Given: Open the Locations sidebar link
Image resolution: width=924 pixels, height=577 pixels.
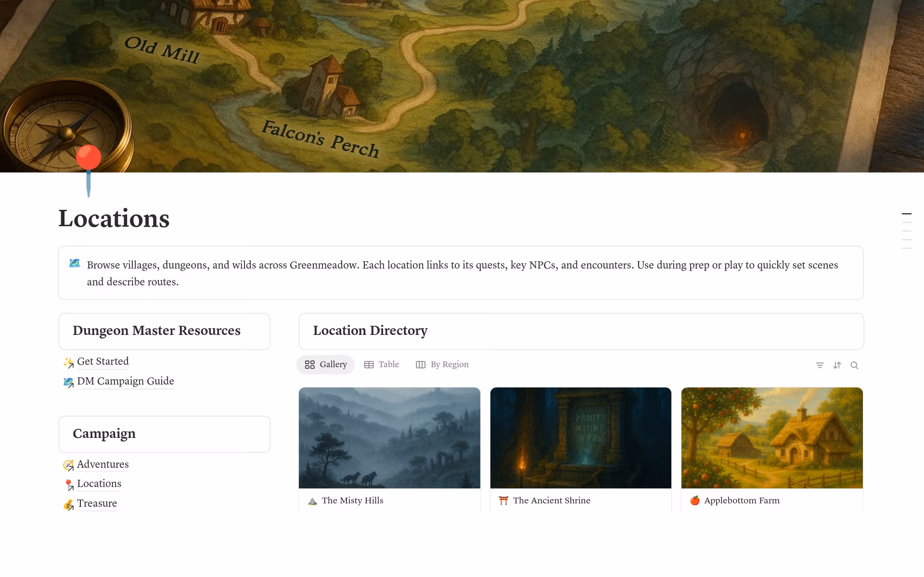Looking at the screenshot, I should (99, 484).
